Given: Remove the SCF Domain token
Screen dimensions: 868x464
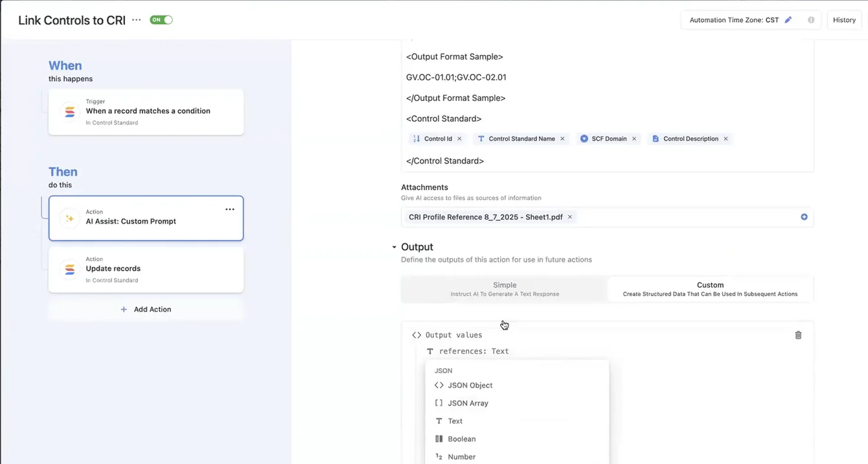Looking at the screenshot, I should (634, 139).
